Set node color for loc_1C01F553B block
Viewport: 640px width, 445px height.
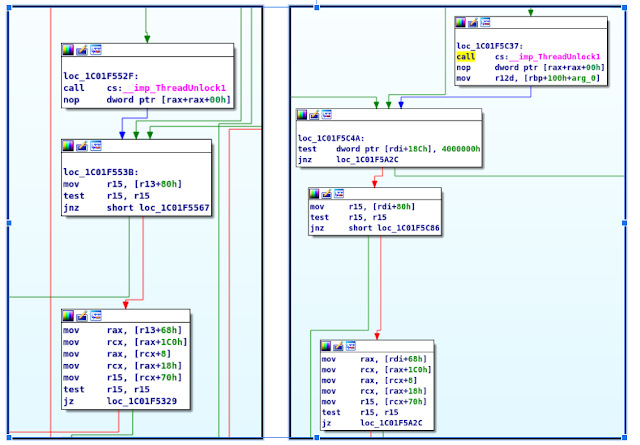coord(68,146)
